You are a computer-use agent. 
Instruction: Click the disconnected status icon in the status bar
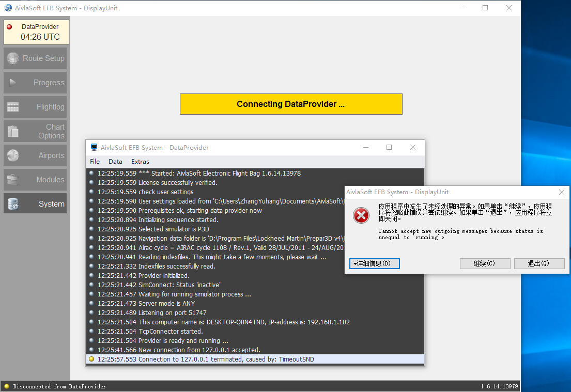tap(7, 386)
